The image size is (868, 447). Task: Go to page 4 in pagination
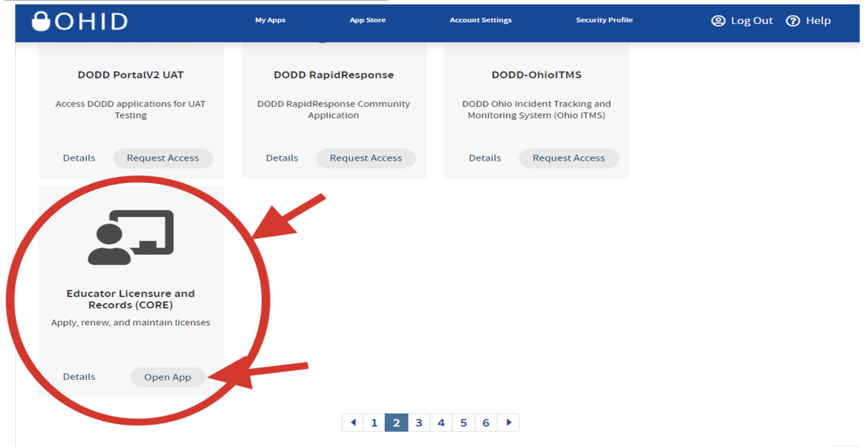pos(441,422)
